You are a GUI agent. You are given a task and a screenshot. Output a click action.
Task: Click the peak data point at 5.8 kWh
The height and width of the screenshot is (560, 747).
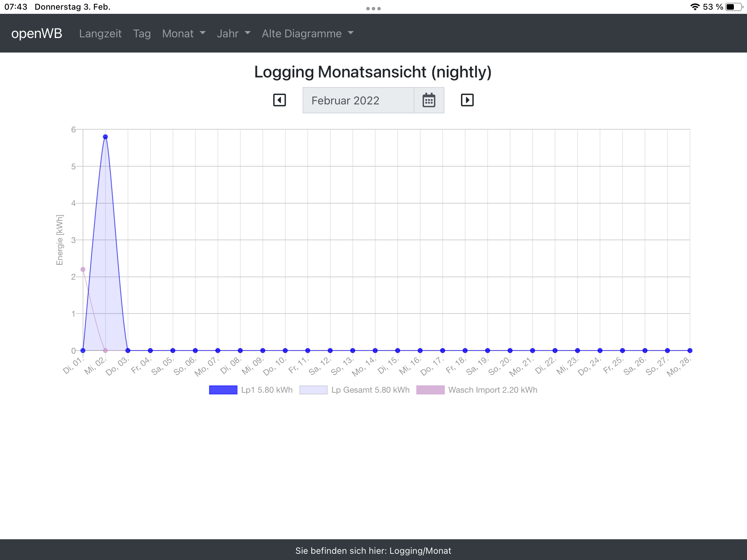[x=105, y=137]
